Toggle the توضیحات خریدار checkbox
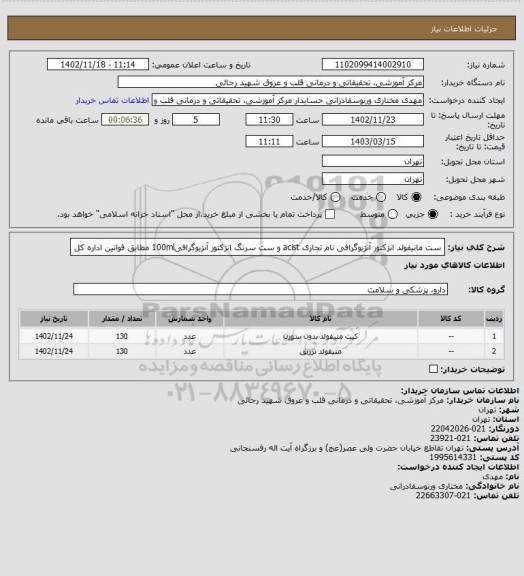 click(x=434, y=369)
